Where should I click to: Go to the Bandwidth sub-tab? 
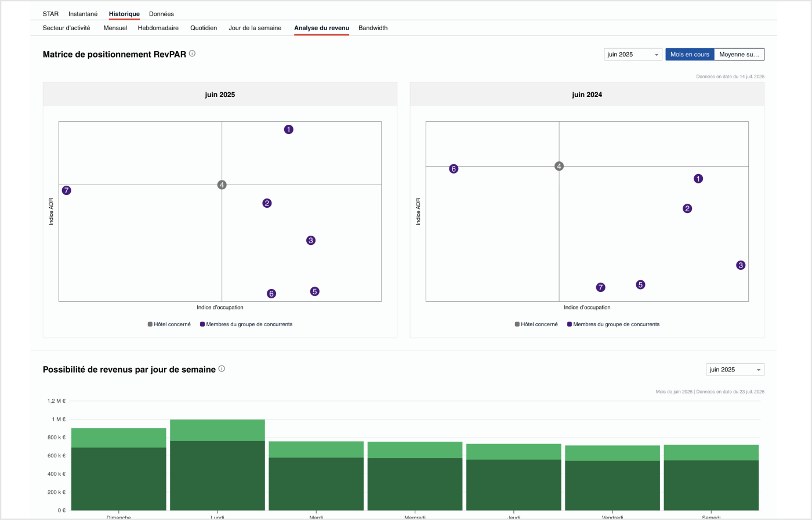373,28
